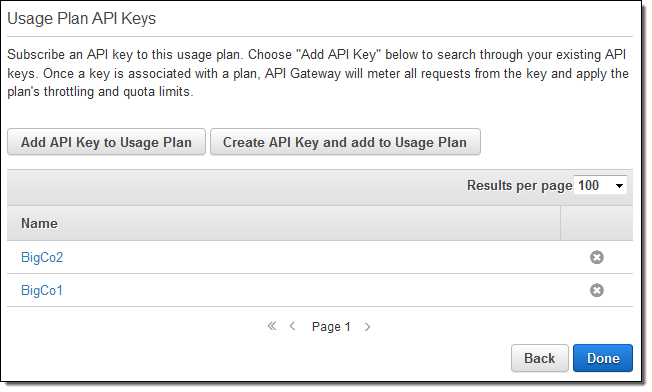Click the Name column header
The height and width of the screenshot is (392, 652).
[x=40, y=223]
